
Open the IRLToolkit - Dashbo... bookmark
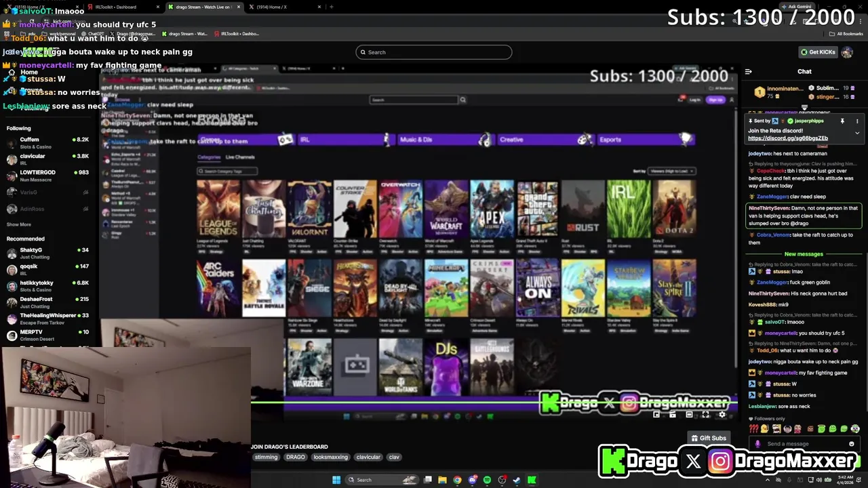(x=236, y=33)
